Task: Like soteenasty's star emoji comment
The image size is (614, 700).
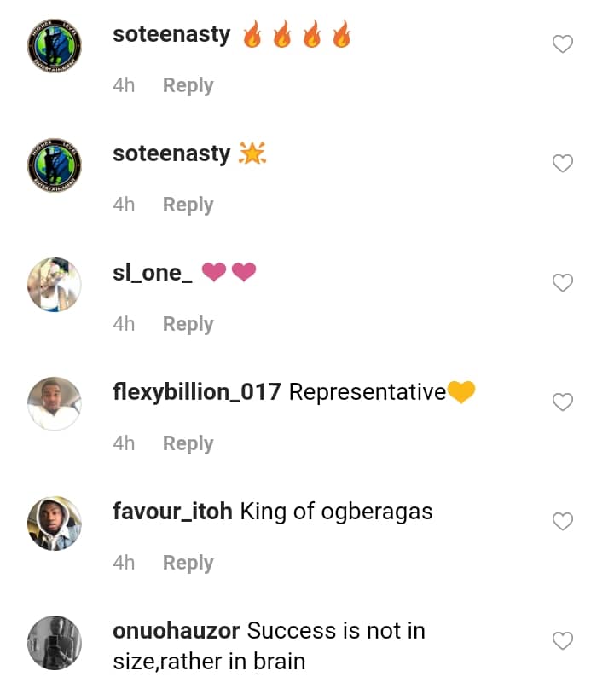Action: tap(563, 164)
